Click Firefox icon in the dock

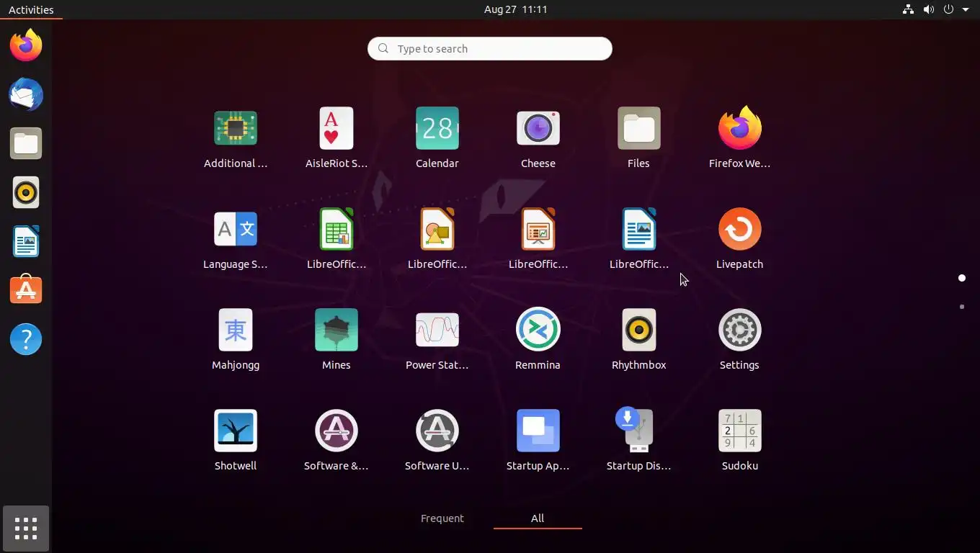(x=26, y=46)
